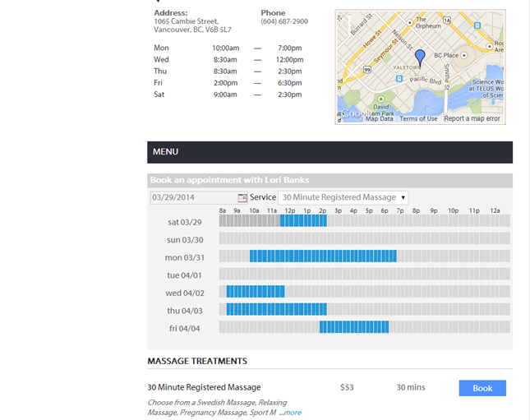Screen dimensions: 530x420
Task: Click the MENU header bar
Action: point(330,152)
